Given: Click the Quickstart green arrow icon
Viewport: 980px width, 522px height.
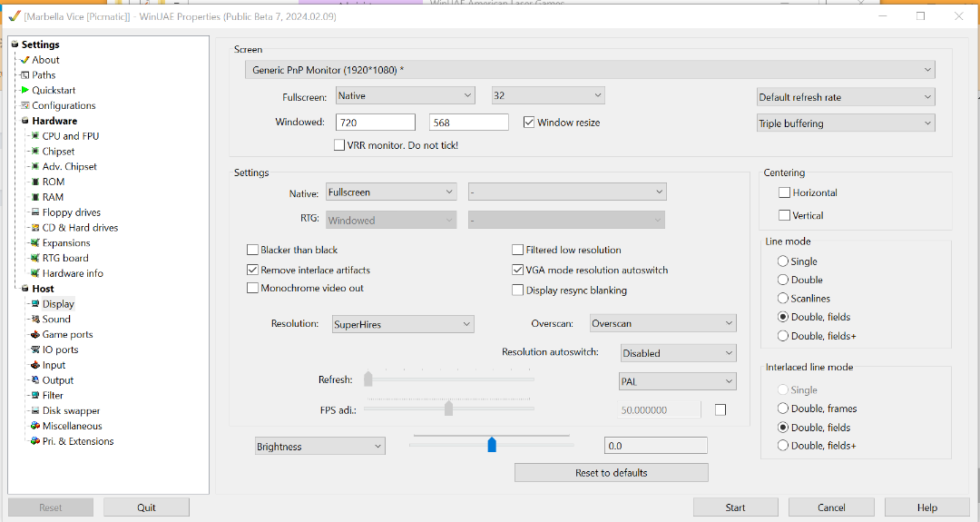Looking at the screenshot, I should click(x=25, y=91).
